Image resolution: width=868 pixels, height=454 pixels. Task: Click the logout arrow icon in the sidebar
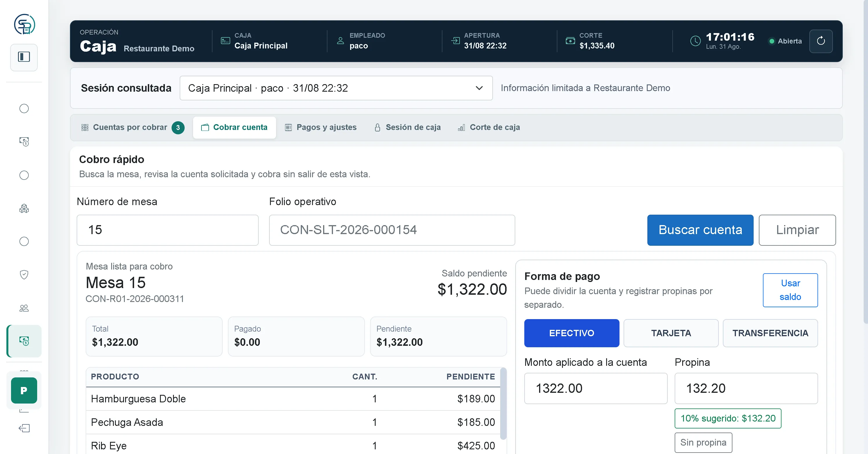click(x=24, y=428)
